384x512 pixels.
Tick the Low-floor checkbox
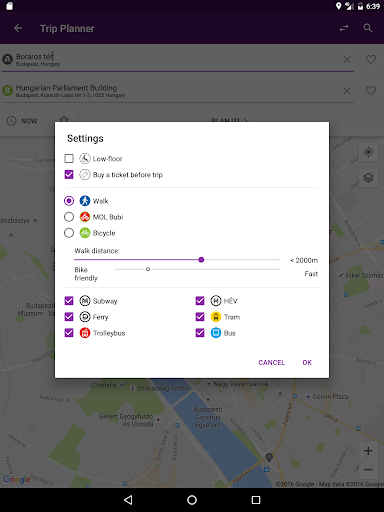(x=69, y=158)
